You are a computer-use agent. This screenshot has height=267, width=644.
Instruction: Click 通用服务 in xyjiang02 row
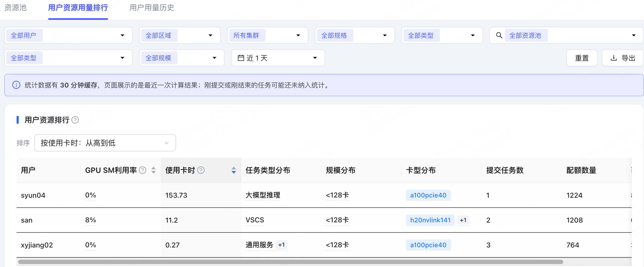(x=259, y=245)
